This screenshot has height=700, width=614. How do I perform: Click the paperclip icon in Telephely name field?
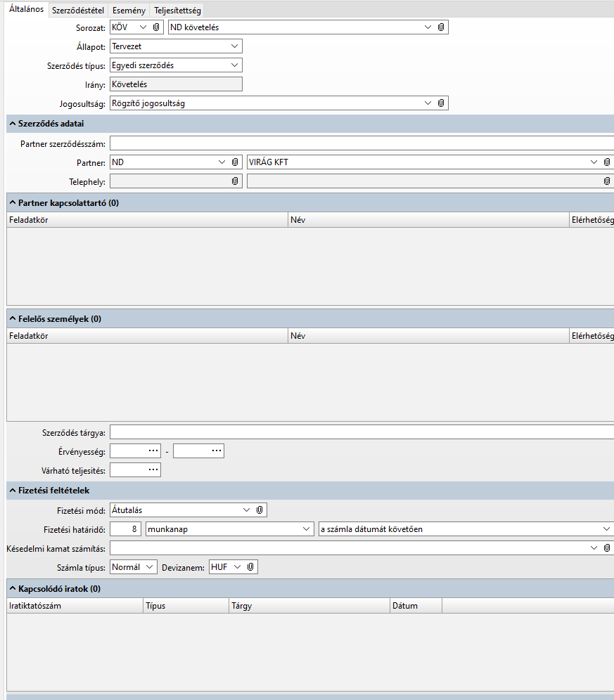(606, 181)
